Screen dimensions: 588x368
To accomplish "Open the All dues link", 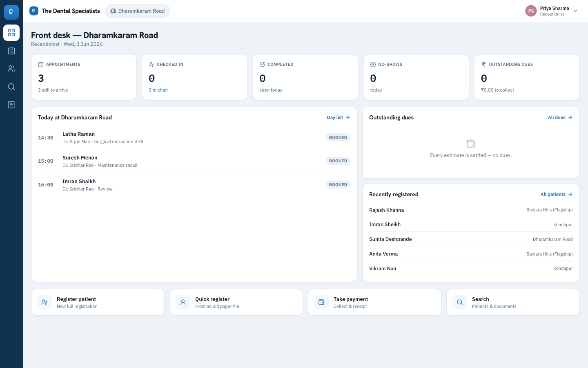I will coord(560,117).
